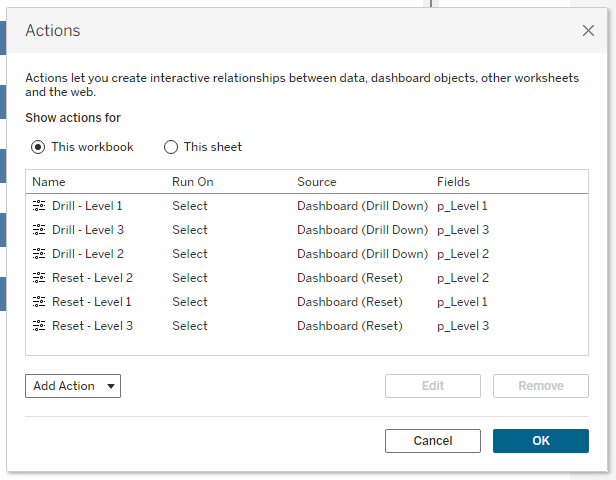616x480 pixels.
Task: Click p_Level 2 in the Drill - Level 2 row
Action: click(463, 254)
